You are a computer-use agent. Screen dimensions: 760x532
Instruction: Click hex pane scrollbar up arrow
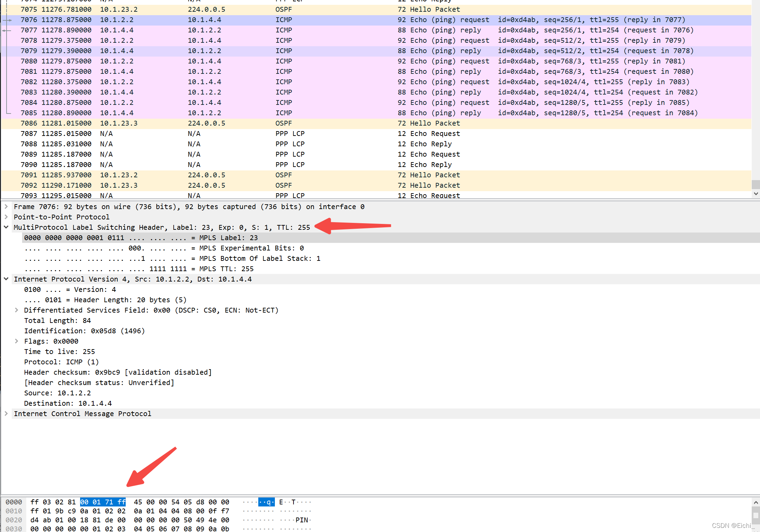[756, 502]
